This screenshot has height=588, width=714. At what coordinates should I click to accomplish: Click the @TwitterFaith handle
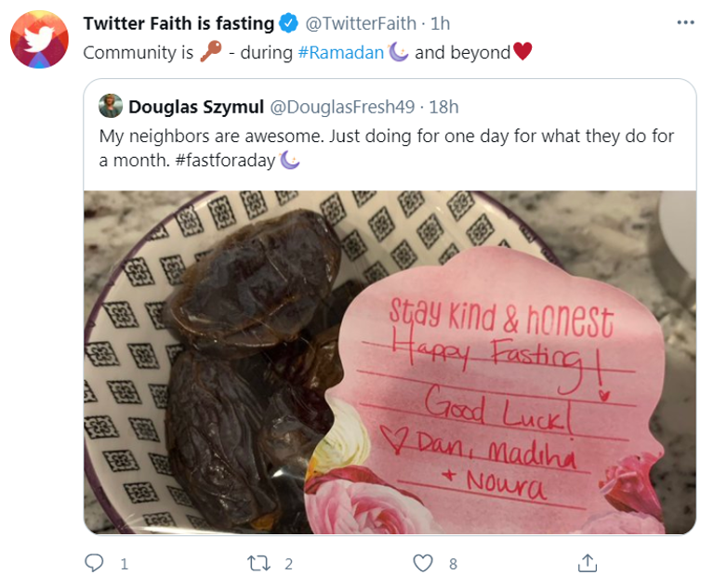350,23
